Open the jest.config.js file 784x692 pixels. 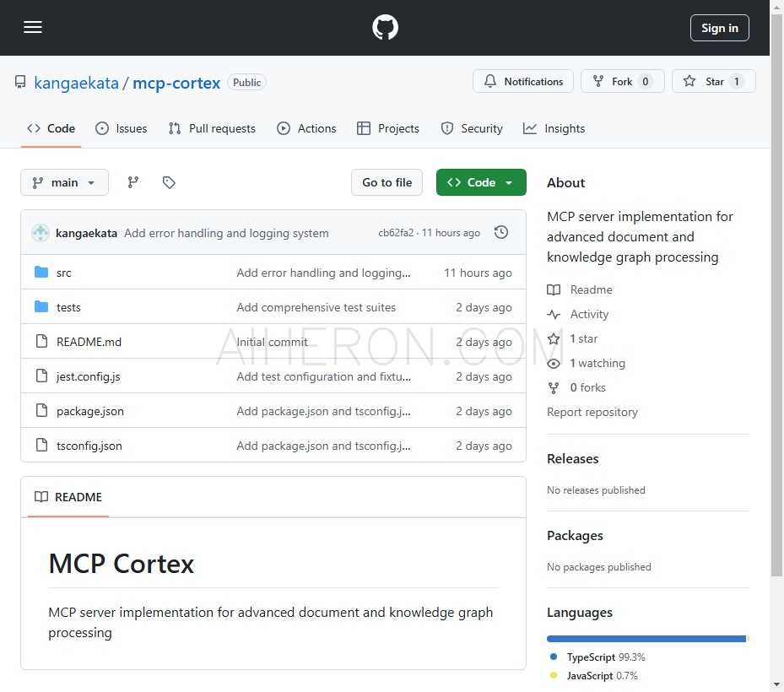click(x=89, y=376)
